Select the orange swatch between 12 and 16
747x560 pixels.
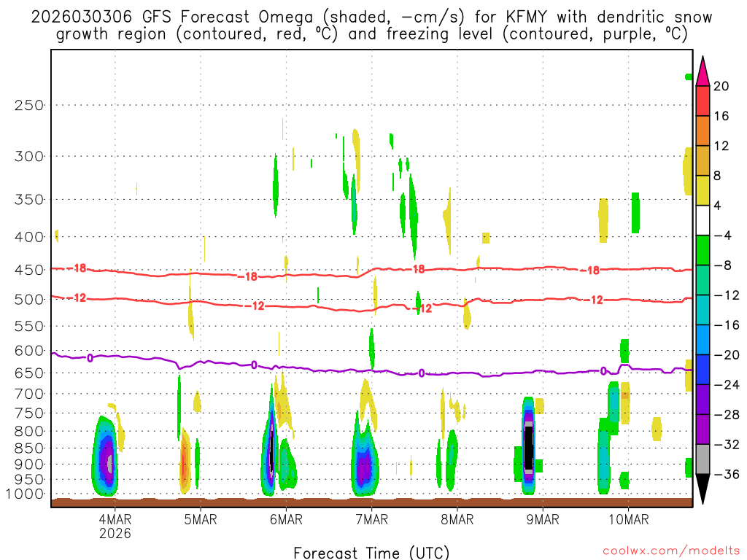click(703, 131)
